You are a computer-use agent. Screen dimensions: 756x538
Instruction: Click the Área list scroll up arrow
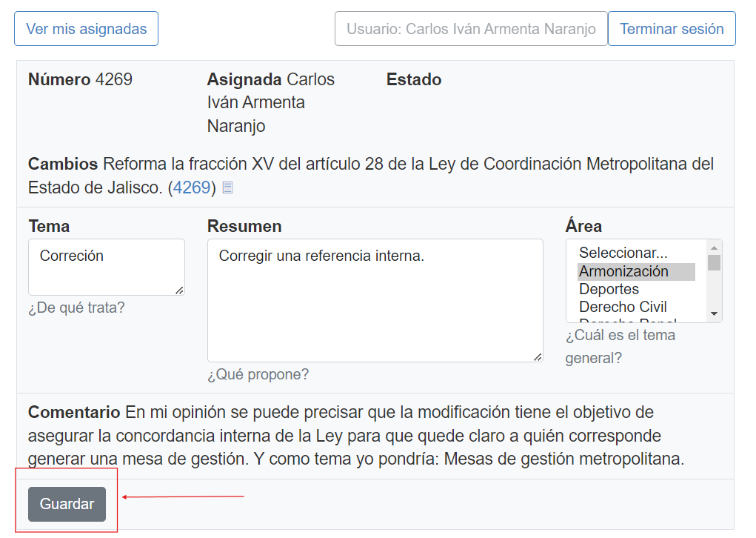(714, 248)
